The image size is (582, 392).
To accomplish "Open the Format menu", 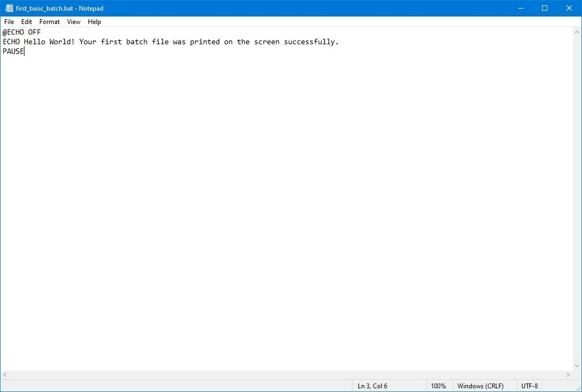I will pos(49,22).
